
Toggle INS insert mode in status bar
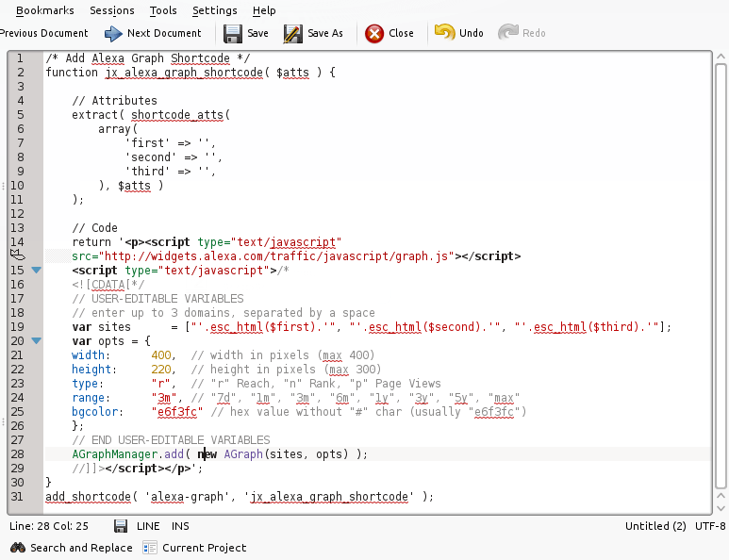(x=180, y=526)
